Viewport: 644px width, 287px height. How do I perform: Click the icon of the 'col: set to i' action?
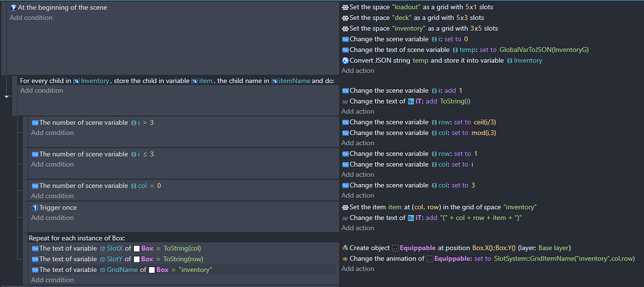coord(345,165)
